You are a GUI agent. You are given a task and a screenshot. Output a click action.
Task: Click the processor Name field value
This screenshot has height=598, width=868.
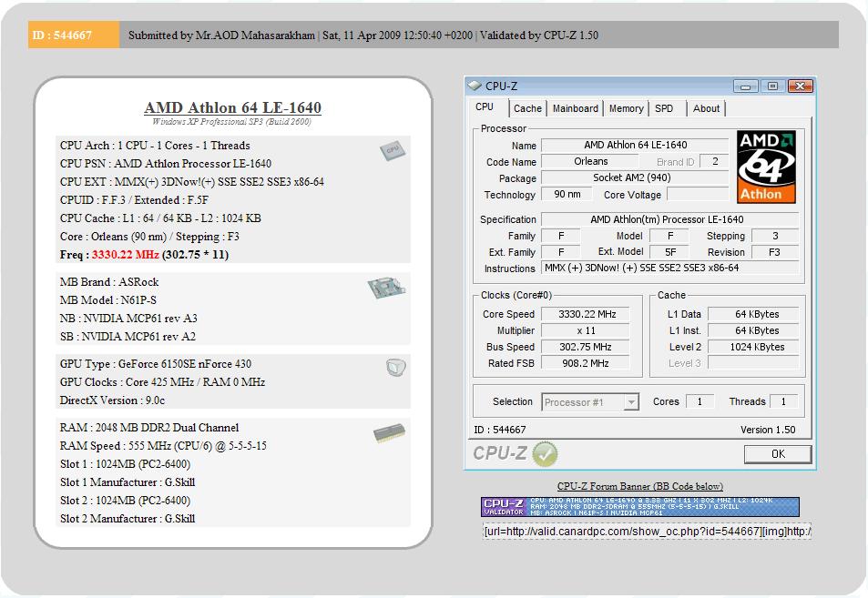click(635, 145)
